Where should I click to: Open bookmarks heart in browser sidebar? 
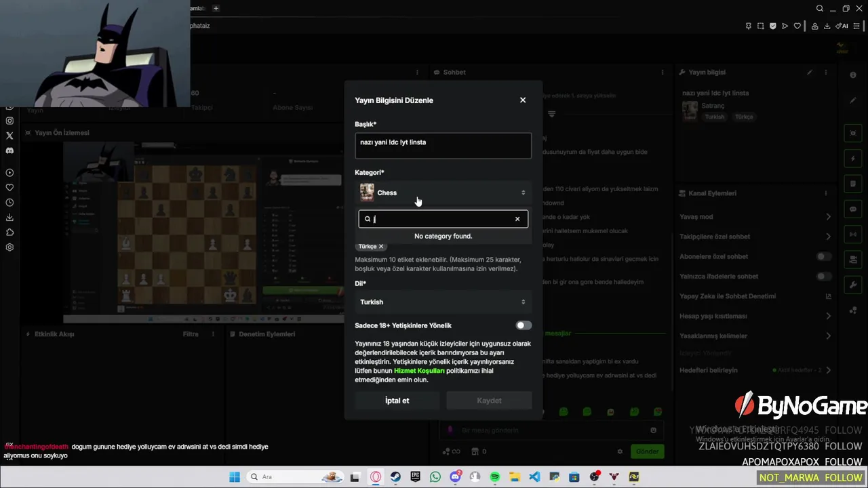tap(9, 188)
